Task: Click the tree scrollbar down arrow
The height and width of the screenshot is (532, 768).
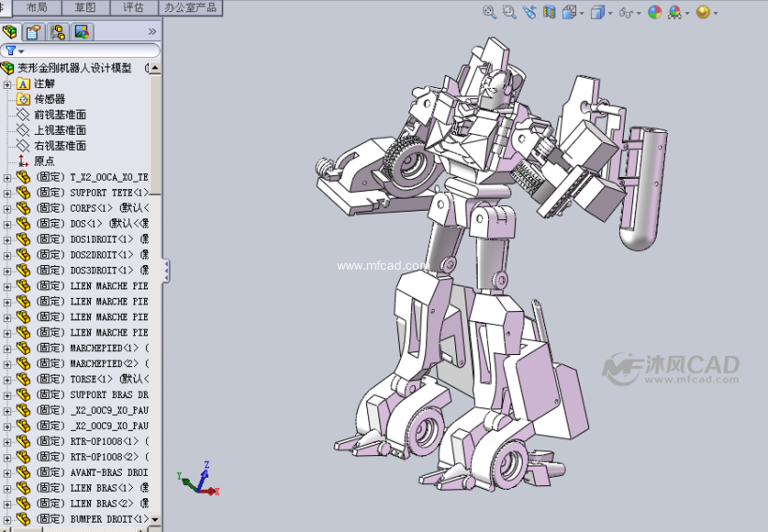Action: pos(155,519)
